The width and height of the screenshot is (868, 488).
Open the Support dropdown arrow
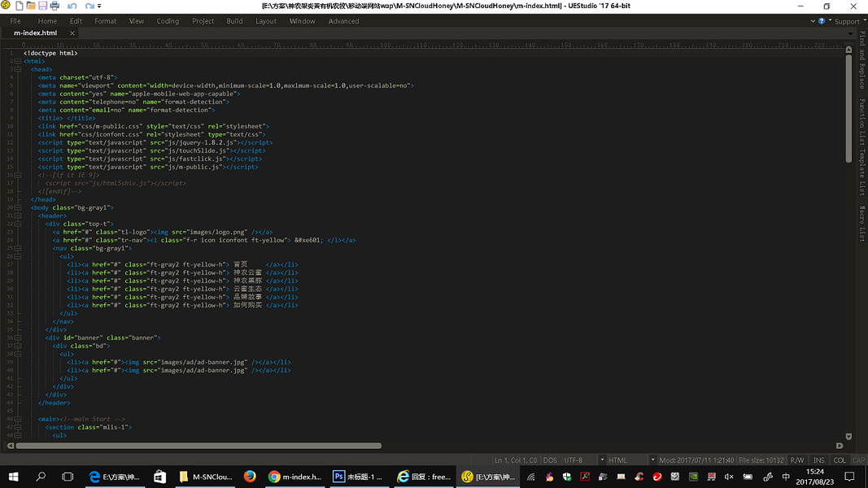pyautogui.click(x=865, y=20)
